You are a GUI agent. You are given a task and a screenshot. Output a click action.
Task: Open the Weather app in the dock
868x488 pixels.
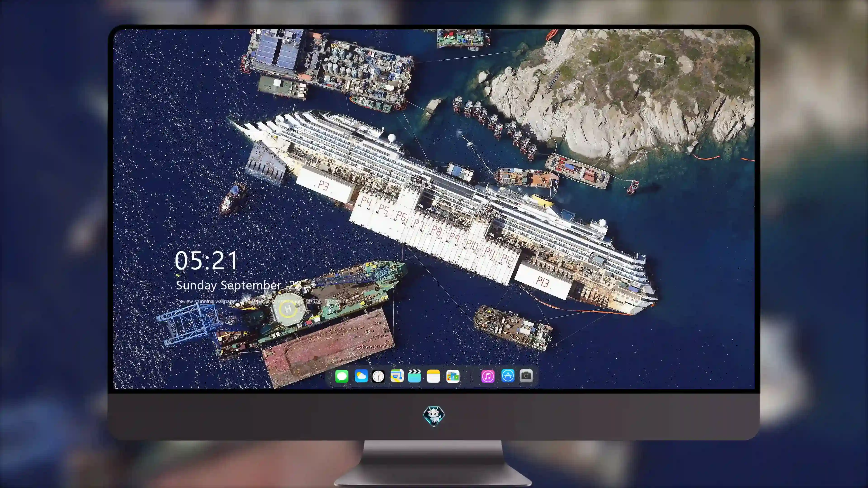click(x=361, y=376)
